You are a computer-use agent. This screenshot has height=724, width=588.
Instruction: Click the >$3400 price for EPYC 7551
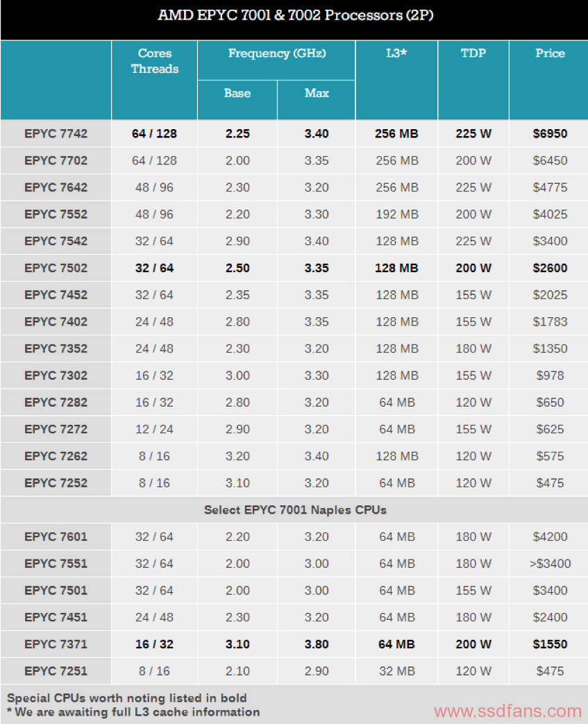(550, 564)
